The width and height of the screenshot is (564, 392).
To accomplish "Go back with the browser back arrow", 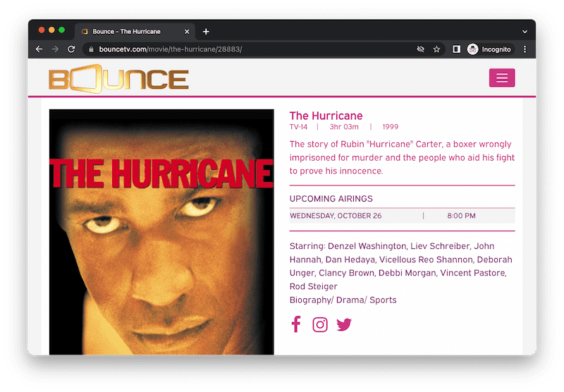I will point(39,49).
